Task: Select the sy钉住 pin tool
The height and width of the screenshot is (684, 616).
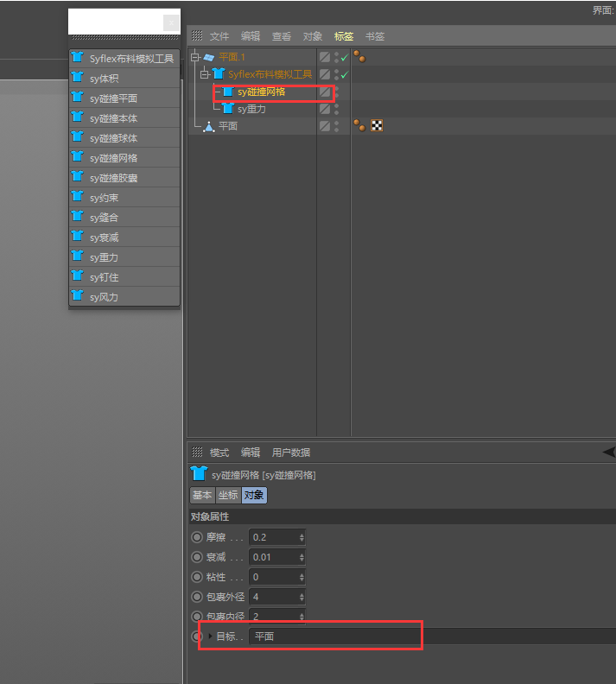Action: coord(124,277)
